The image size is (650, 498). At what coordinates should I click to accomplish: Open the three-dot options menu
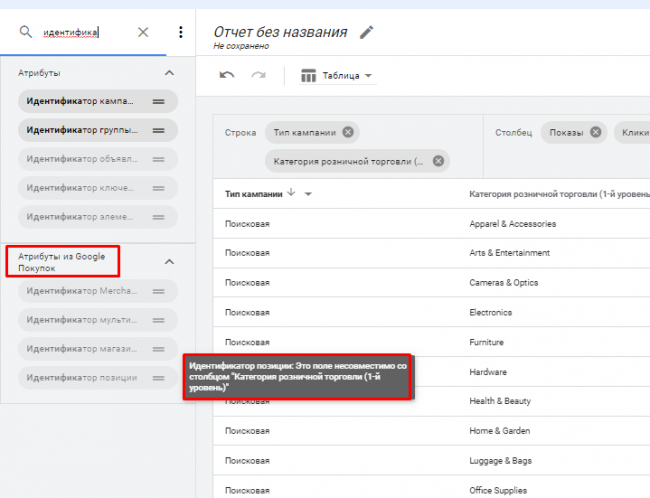point(180,32)
